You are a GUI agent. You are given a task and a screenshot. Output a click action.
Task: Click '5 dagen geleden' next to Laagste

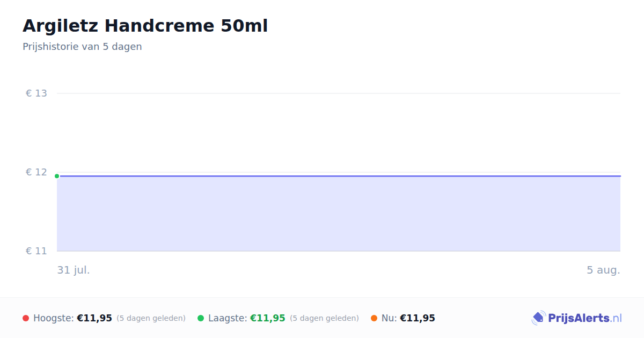click(x=324, y=318)
